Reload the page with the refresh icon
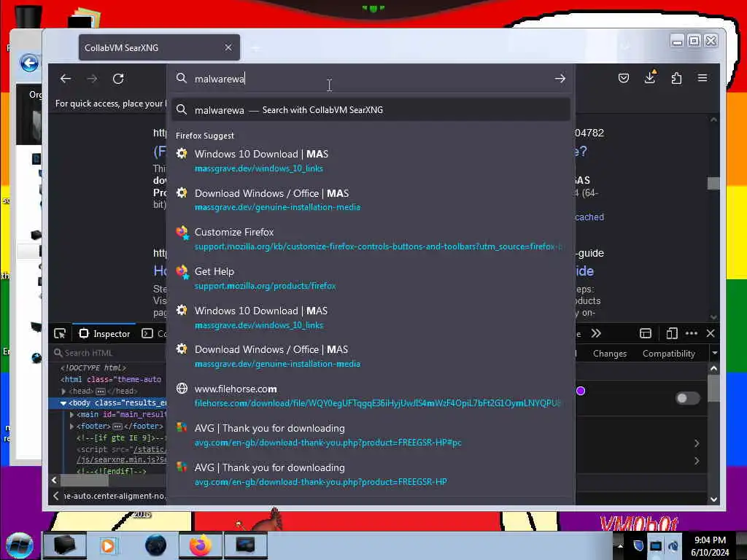The image size is (747, 560). [118, 79]
